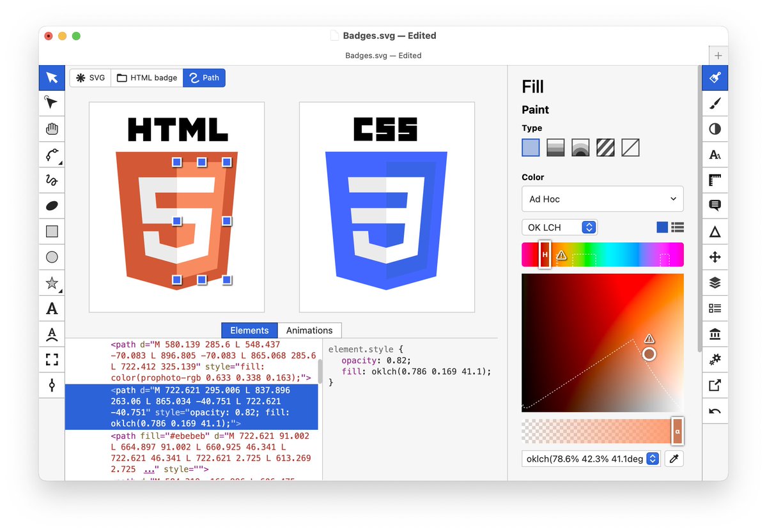
Task: Switch swatches to blue grid view
Action: point(662,227)
